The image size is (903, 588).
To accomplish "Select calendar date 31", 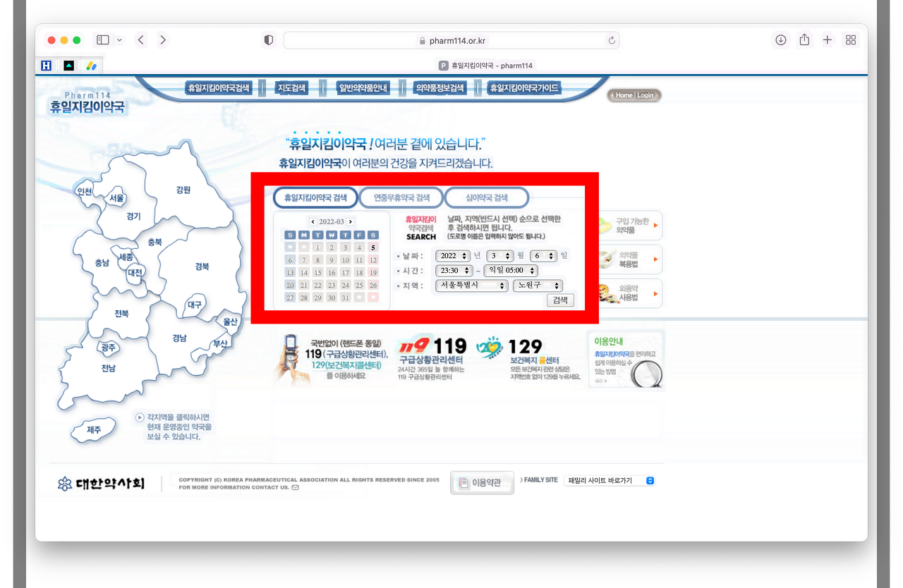I will (x=345, y=298).
